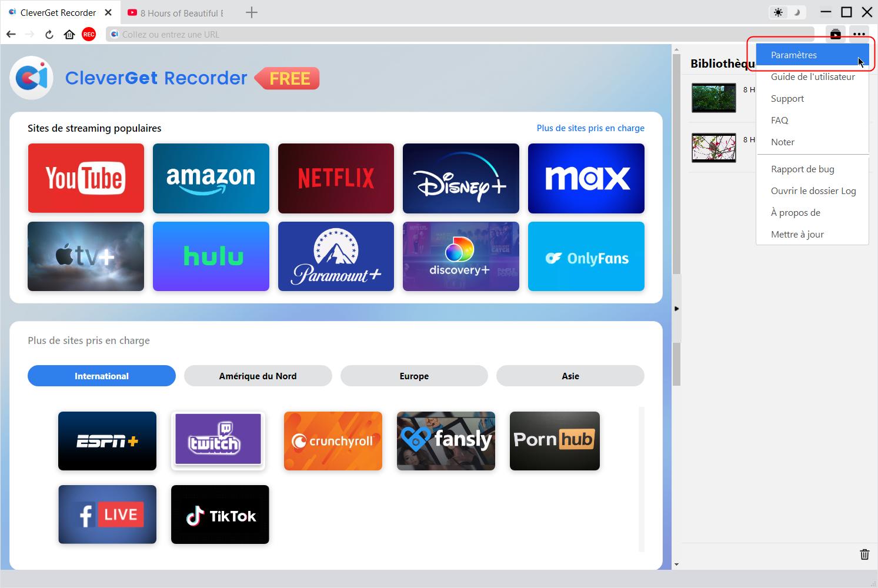
Task: Click the CleverGet Recorder logo
Action: pyautogui.click(x=31, y=78)
